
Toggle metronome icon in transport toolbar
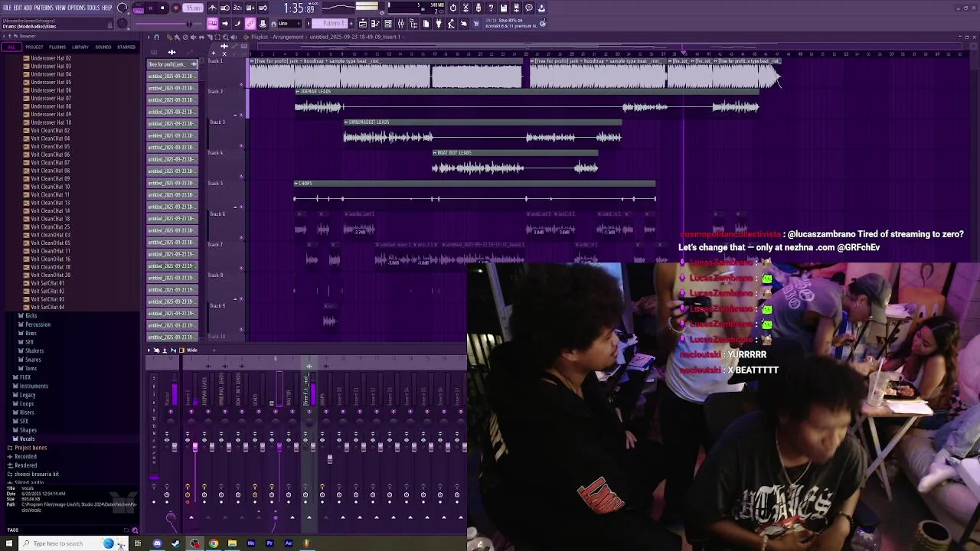(x=213, y=8)
